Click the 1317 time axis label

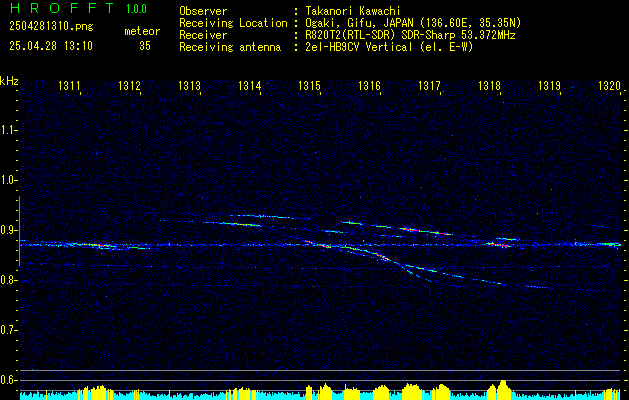[x=429, y=85]
